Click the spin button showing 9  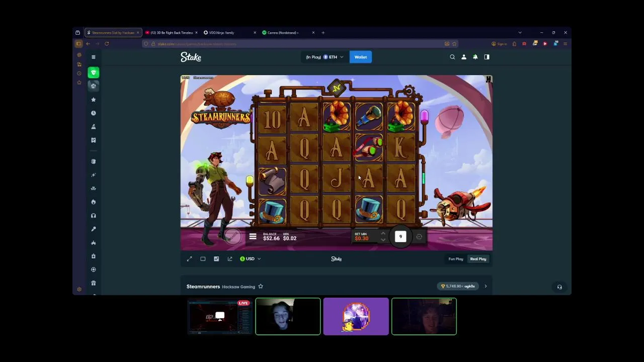(400, 236)
